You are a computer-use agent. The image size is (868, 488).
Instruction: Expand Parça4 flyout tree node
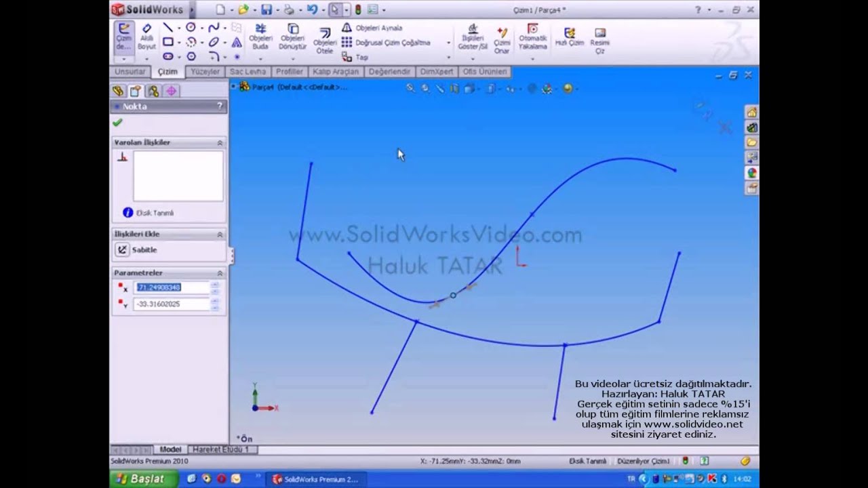[234, 87]
